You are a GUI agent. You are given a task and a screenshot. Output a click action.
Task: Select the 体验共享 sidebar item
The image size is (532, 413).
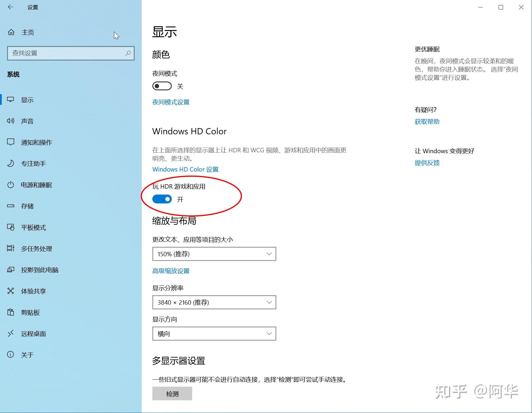(x=71, y=291)
